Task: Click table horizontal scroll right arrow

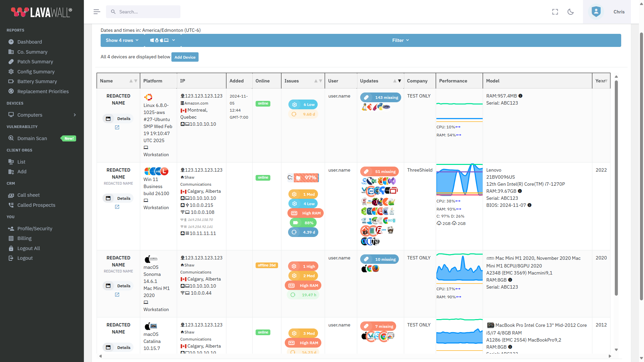Action: coord(610,356)
